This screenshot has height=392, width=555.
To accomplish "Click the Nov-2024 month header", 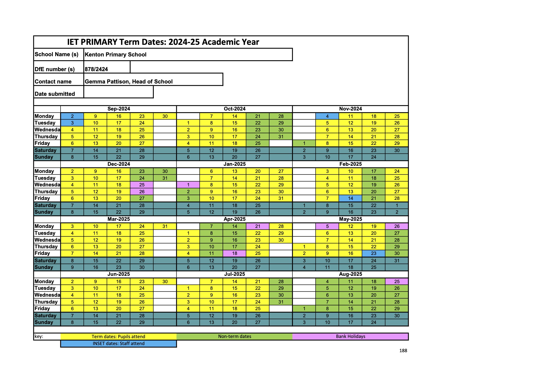I will pos(350,109).
